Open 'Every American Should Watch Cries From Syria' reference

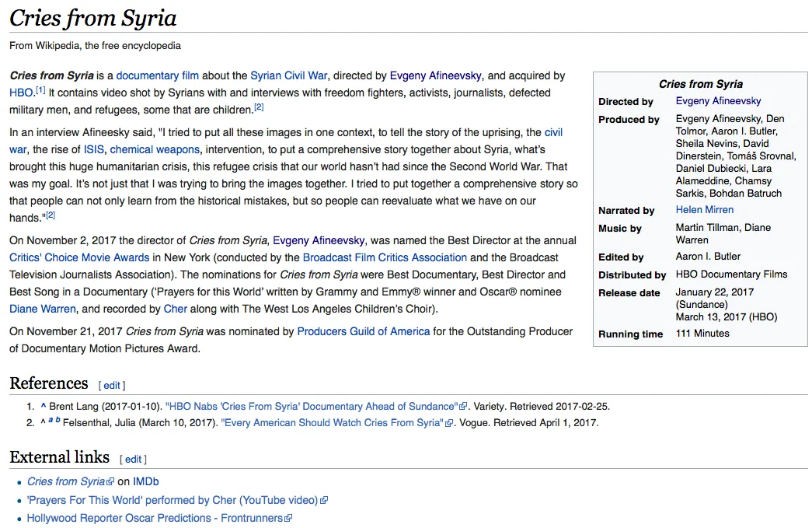(x=333, y=423)
